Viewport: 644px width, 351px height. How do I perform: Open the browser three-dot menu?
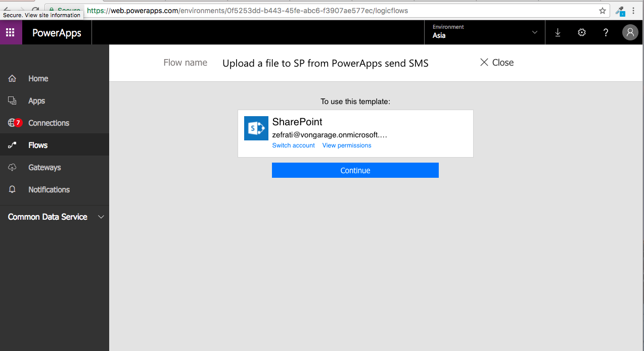pyautogui.click(x=633, y=11)
